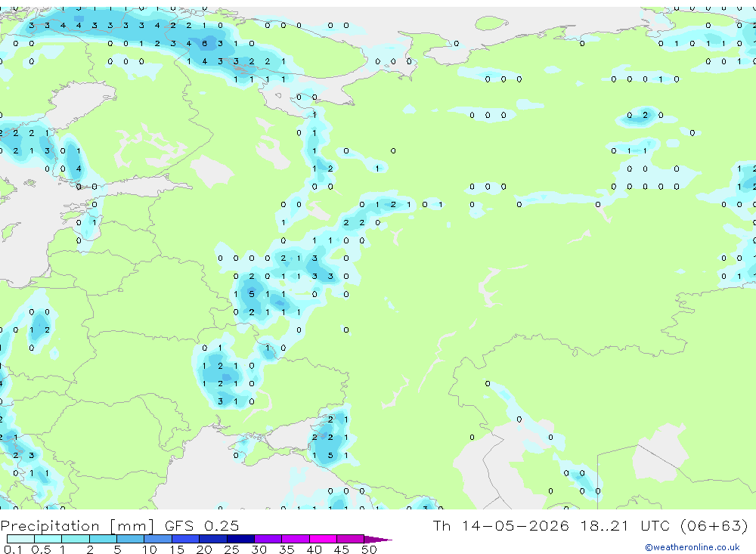The height and width of the screenshot is (554, 756).
Task: Select the legend scale label '30'
Action: click(259, 549)
